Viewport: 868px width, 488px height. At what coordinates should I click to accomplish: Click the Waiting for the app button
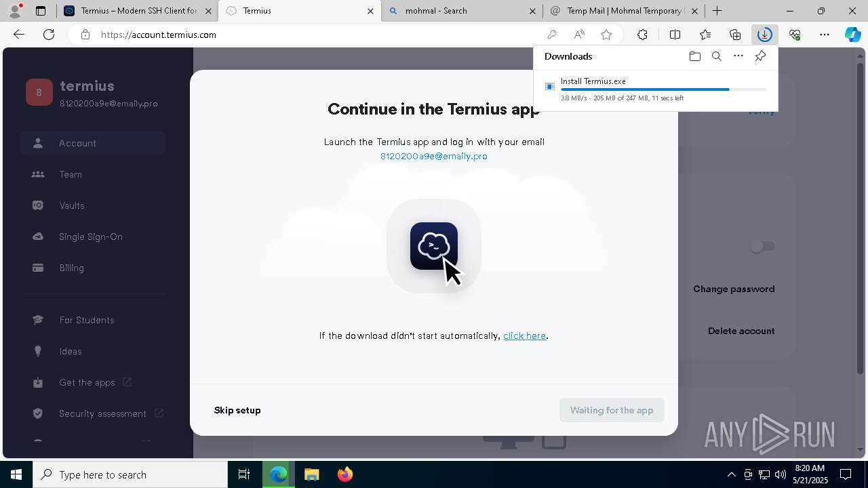[x=612, y=410]
